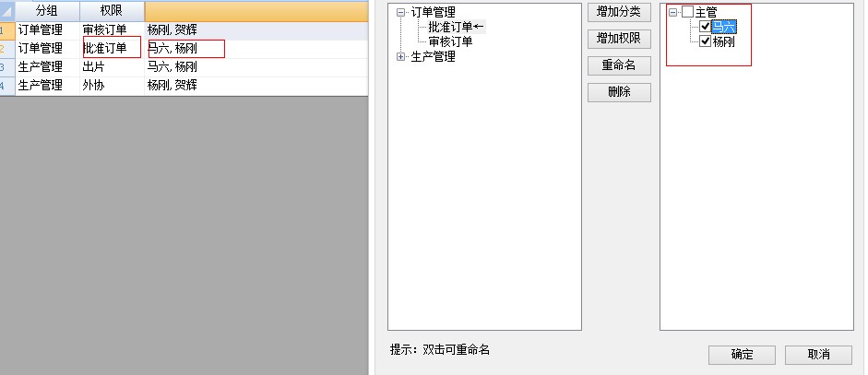
Task: Toggle the 主管 checkbox
Action: point(687,12)
